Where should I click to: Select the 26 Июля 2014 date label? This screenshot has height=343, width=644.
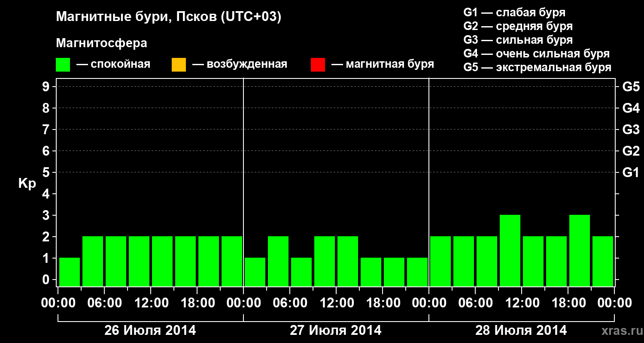(150, 331)
